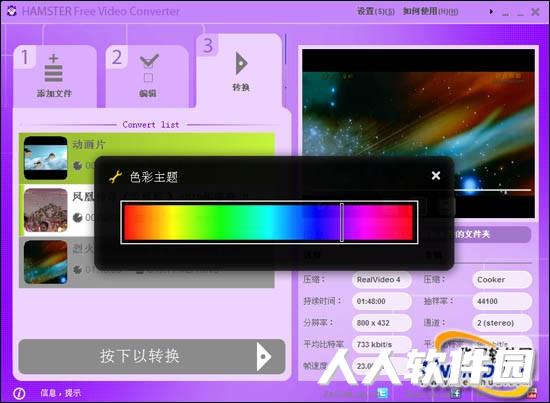Close the color theme dialog
This screenshot has height=403, width=550.
pyautogui.click(x=436, y=175)
